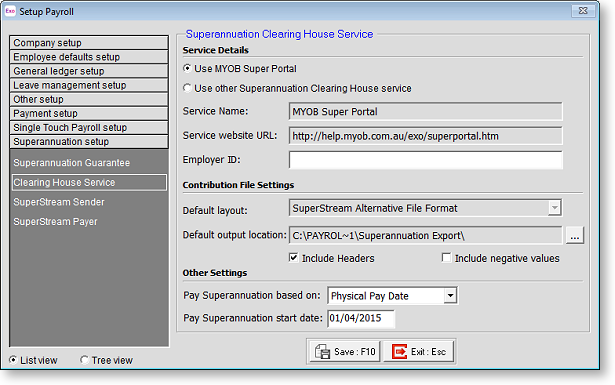615x385 pixels.
Task: Select SuperStream Payer item
Action: pos(55,222)
